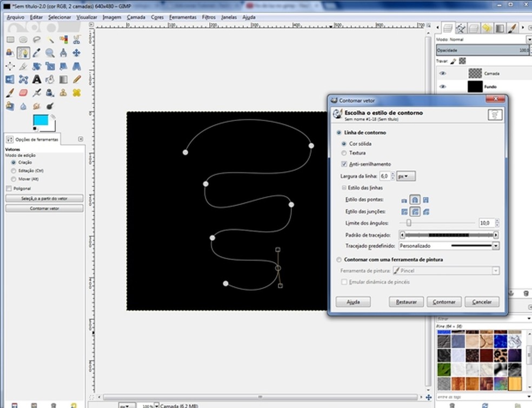Hide the Fundo layer with eye icon
Screen dimensions: 532x408
coord(443,86)
